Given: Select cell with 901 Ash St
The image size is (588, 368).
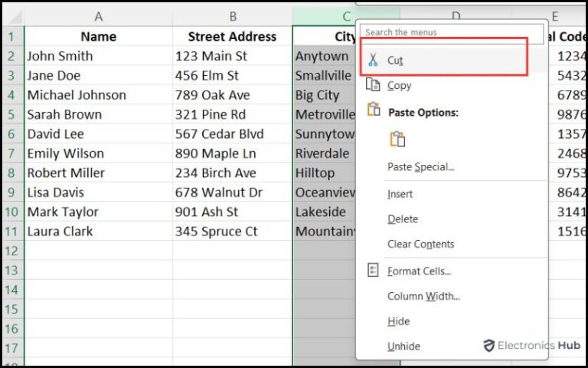Looking at the screenshot, I should click(x=233, y=212).
